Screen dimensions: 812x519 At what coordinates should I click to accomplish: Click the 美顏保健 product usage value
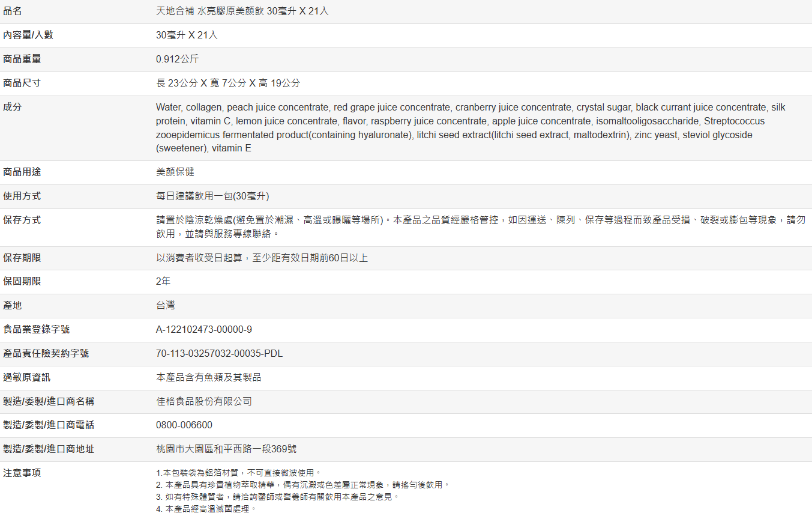pyautogui.click(x=175, y=172)
